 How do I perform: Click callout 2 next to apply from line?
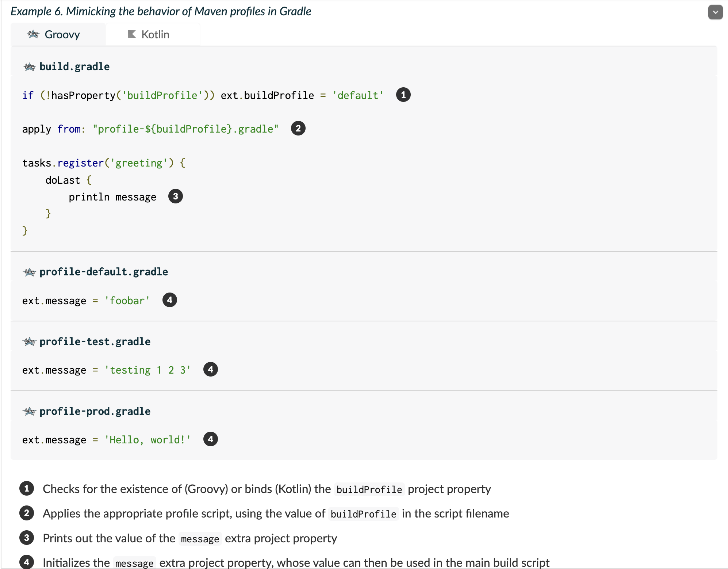298,129
